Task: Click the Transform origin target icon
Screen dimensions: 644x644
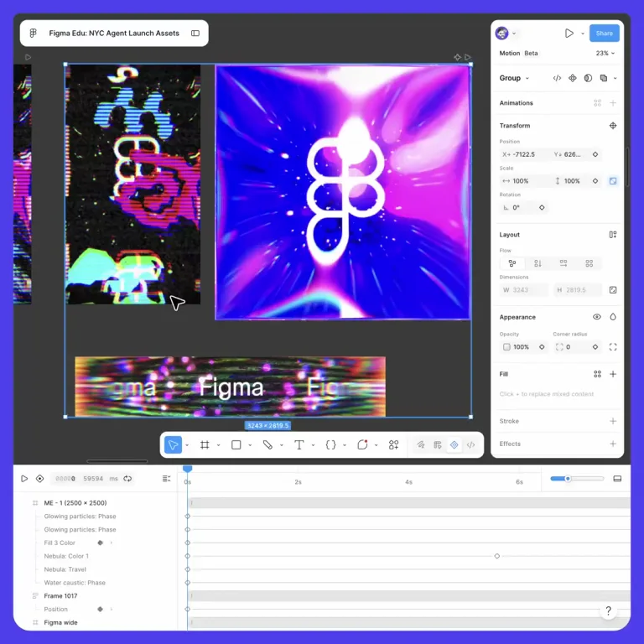Action: (x=613, y=126)
